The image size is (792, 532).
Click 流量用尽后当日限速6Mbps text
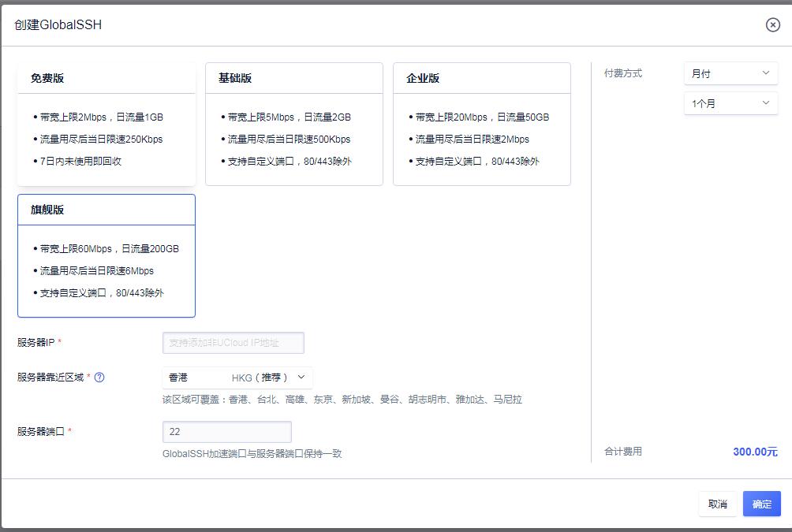pos(96,271)
